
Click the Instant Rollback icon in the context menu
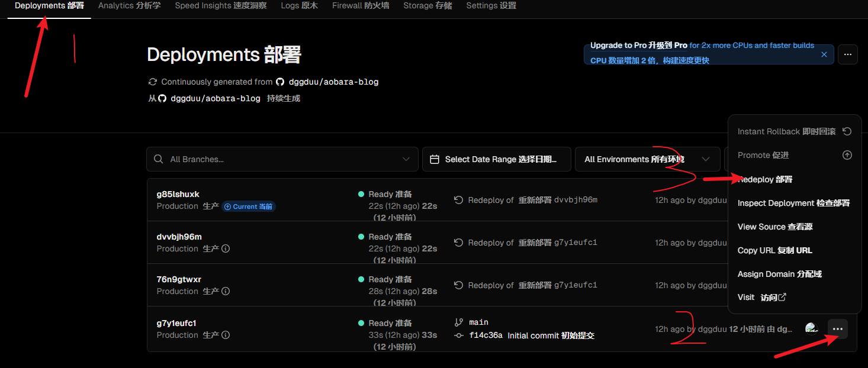tap(847, 131)
